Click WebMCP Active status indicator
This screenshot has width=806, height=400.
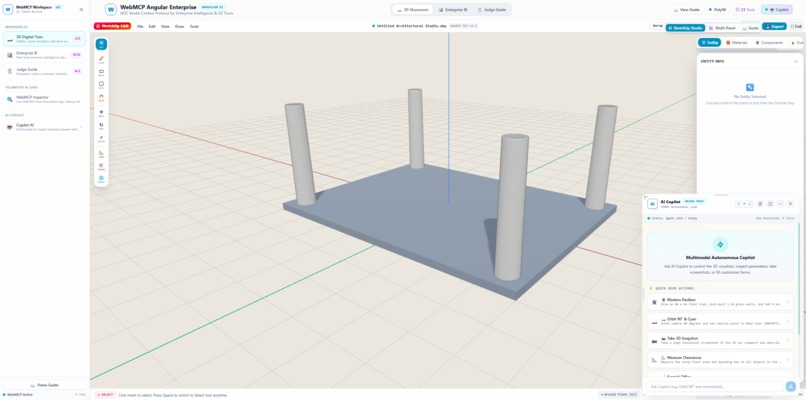(x=17, y=395)
